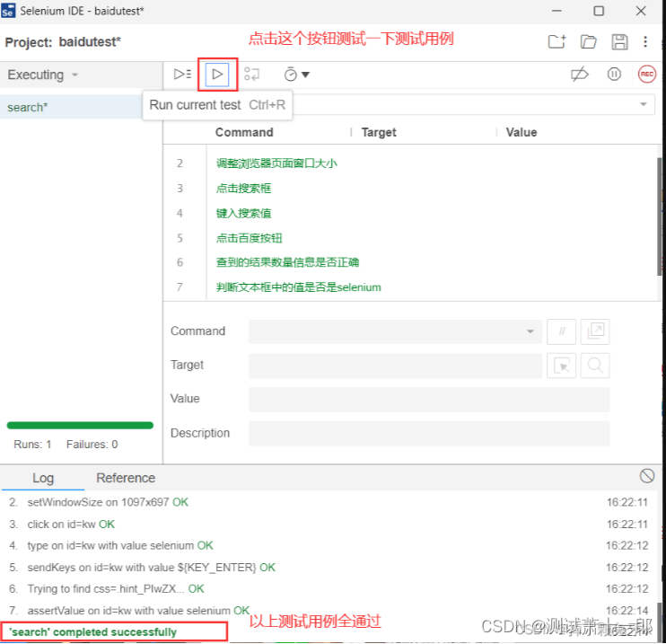This screenshot has width=666, height=644.
Task: Disable breakpoints with the toolbar icon
Action: point(579,75)
